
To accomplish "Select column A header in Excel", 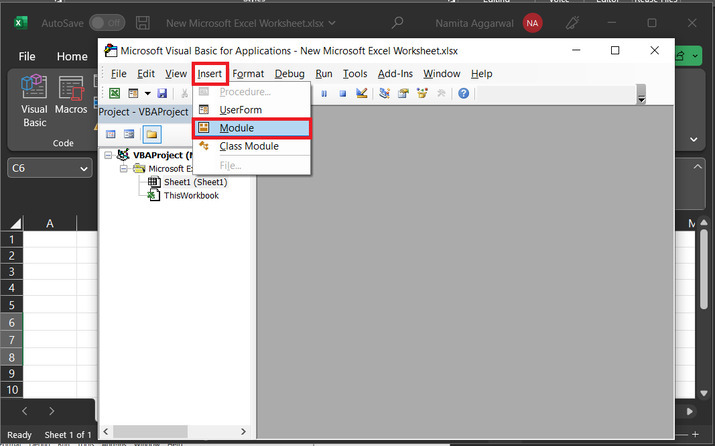I will 50,223.
